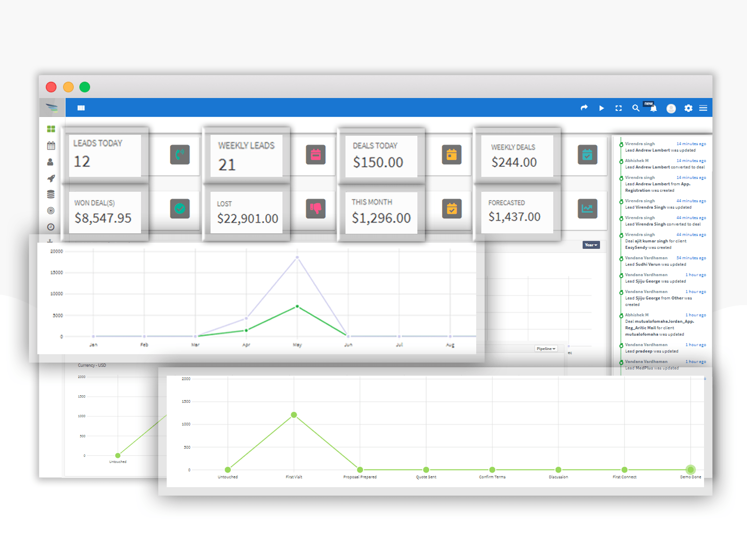747x560 pixels.
Task: Open notifications bell with new badge
Action: pos(653,108)
